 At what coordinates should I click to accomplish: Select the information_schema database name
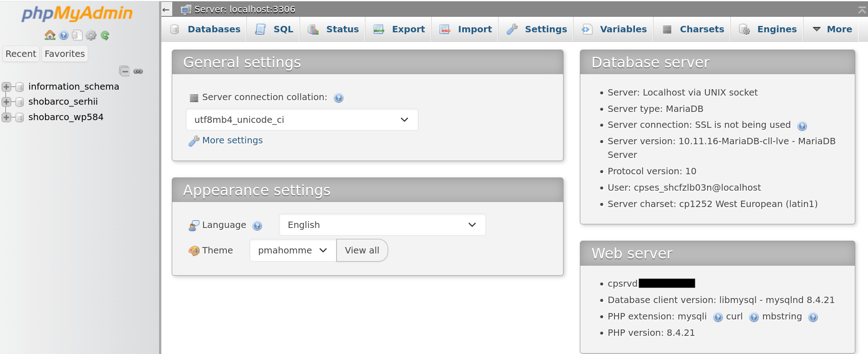[74, 86]
